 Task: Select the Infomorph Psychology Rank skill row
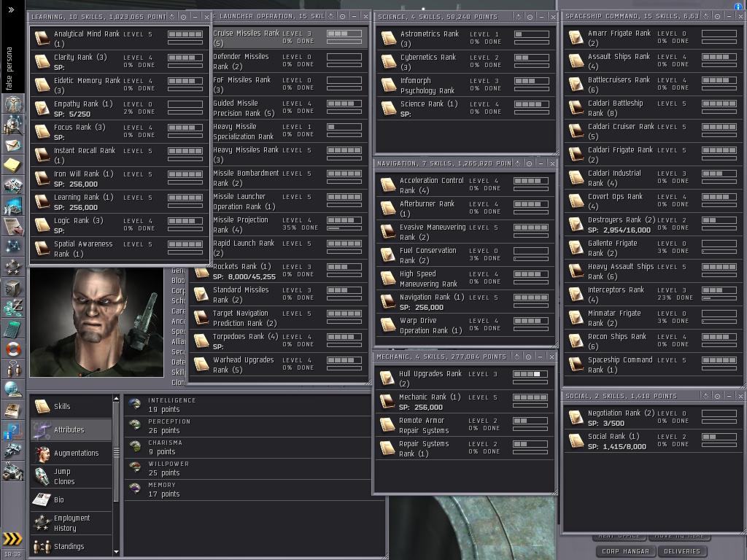466,85
